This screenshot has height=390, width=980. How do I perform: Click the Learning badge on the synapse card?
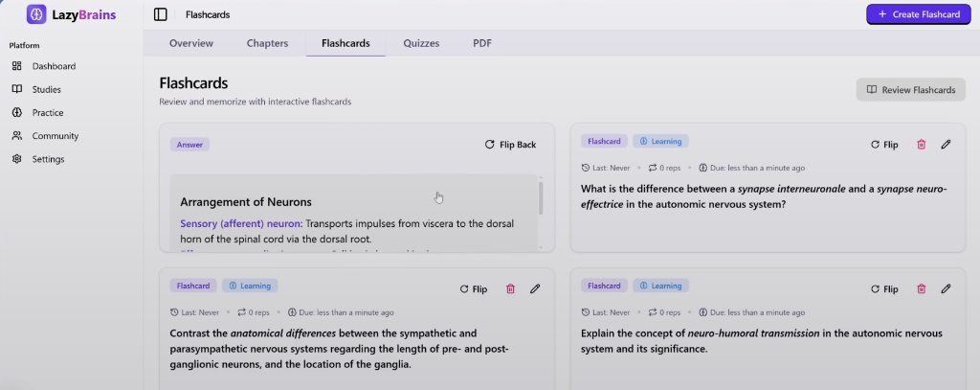(660, 142)
